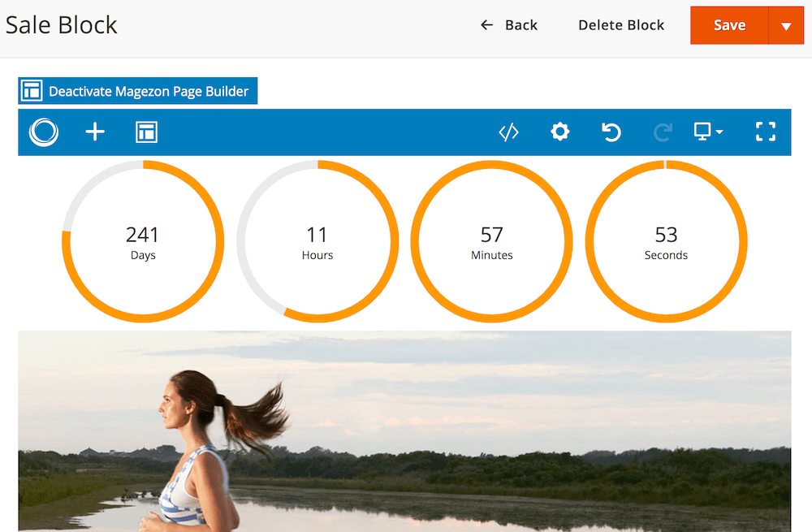The image size is (812, 532).
Task: Toggle fullscreen mode icon
Action: (x=766, y=132)
